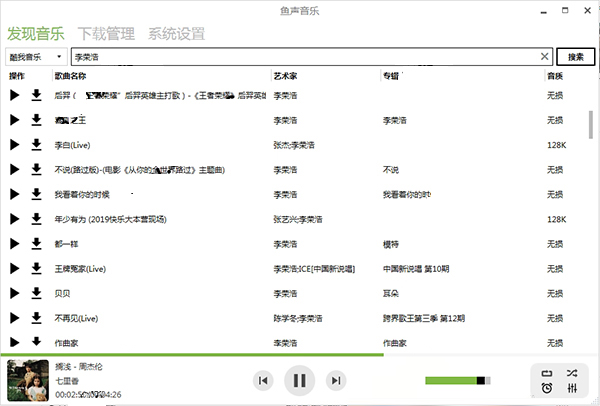Clear the search box text
Screen dimensions: 600x406
pyautogui.click(x=545, y=57)
